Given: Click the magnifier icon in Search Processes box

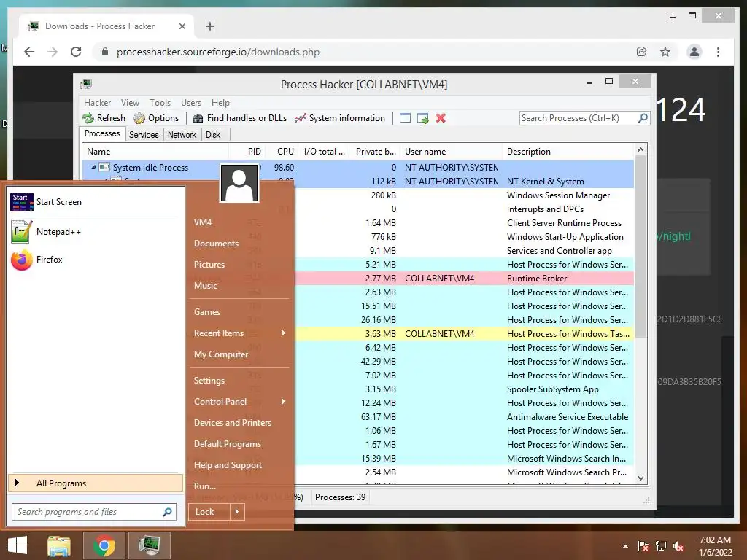Looking at the screenshot, I should pyautogui.click(x=643, y=117).
